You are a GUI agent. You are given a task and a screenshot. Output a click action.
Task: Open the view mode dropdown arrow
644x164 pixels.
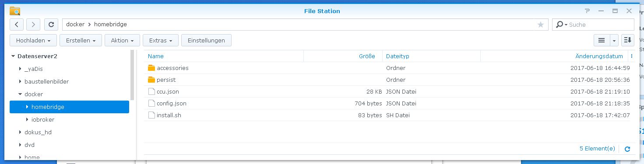point(614,40)
